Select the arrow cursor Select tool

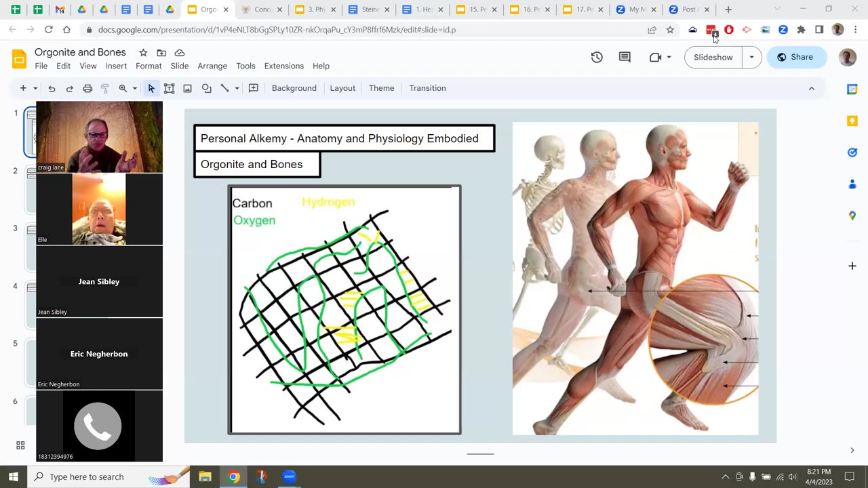click(151, 88)
